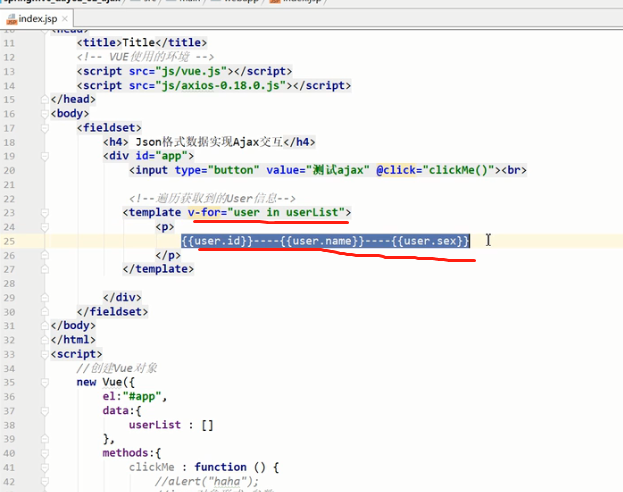Collapse the fieldset tag fold marker
623x492 pixels.
45,128
